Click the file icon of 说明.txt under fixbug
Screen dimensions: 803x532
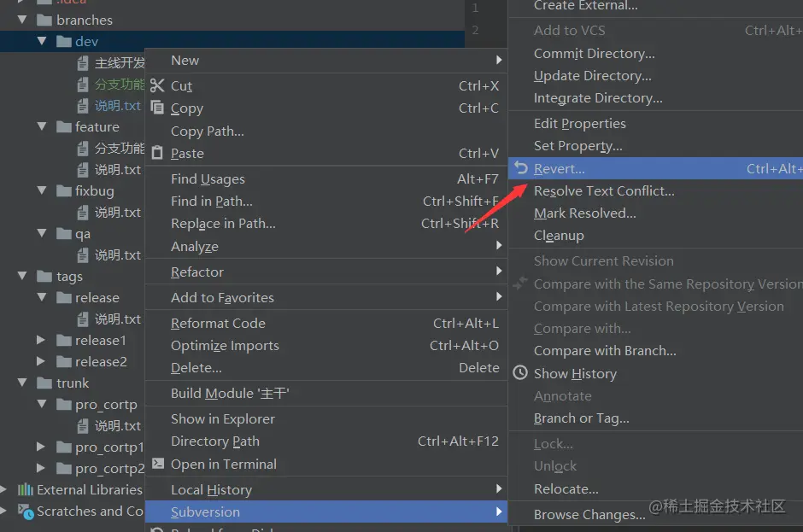pos(83,212)
